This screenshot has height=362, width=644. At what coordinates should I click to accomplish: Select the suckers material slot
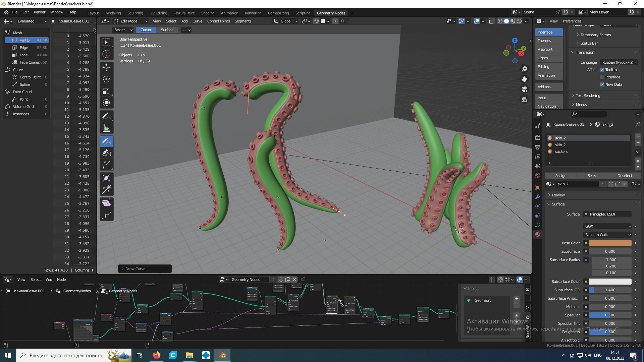click(588, 152)
